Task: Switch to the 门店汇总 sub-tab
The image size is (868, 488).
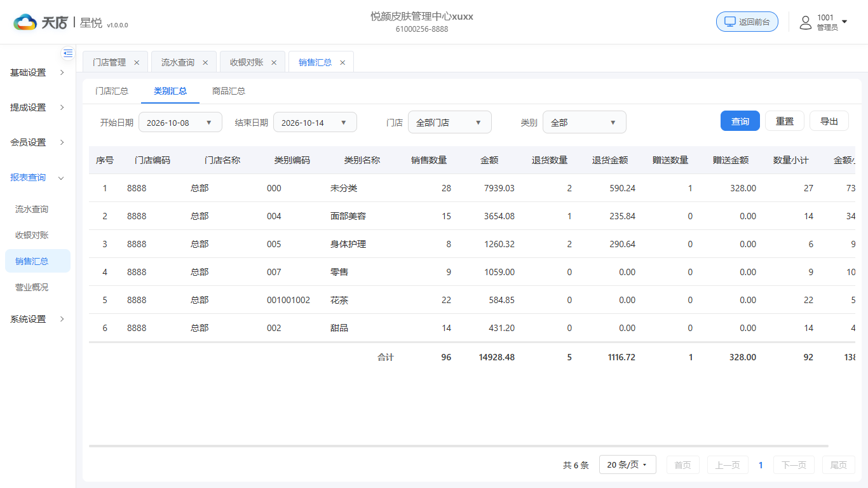Action: point(112,91)
